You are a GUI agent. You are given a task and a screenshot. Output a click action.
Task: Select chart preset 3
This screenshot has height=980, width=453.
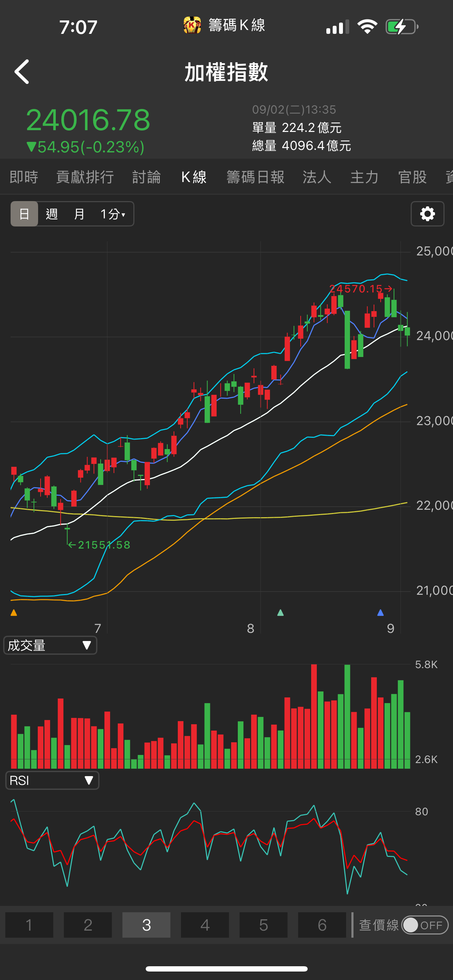click(146, 925)
